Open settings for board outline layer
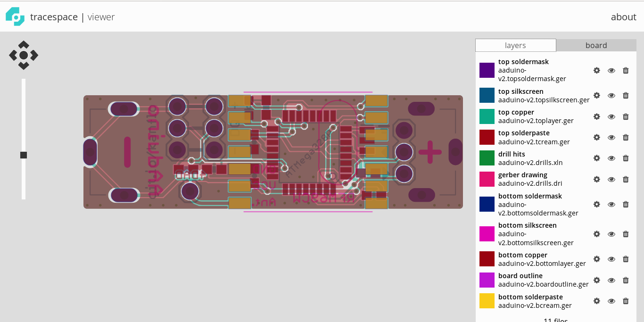The height and width of the screenshot is (322, 644). coord(596,280)
